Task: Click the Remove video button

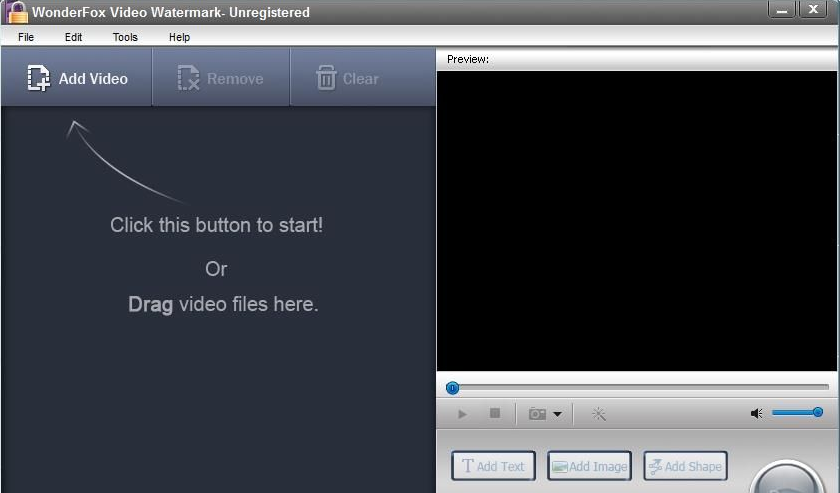Action: point(221,78)
